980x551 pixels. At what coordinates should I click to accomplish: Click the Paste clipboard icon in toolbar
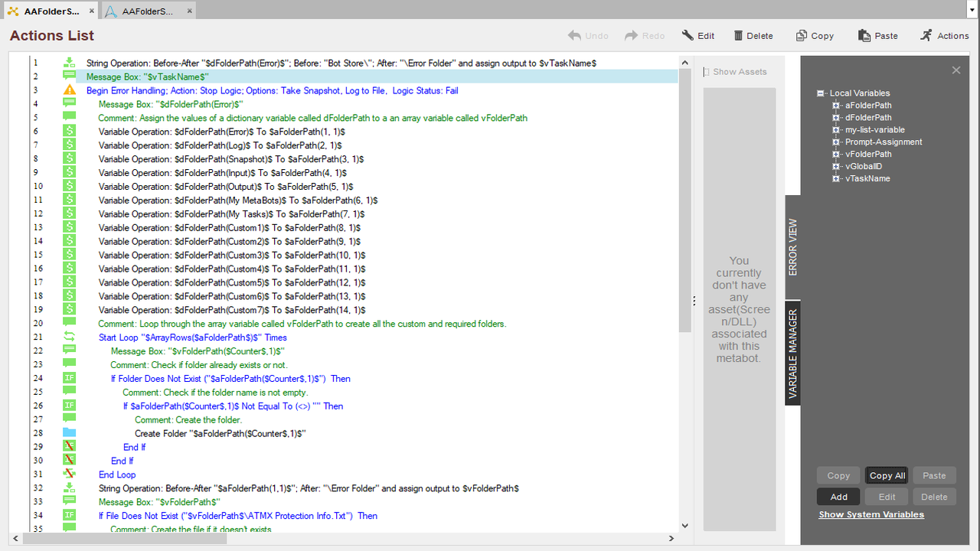(864, 36)
